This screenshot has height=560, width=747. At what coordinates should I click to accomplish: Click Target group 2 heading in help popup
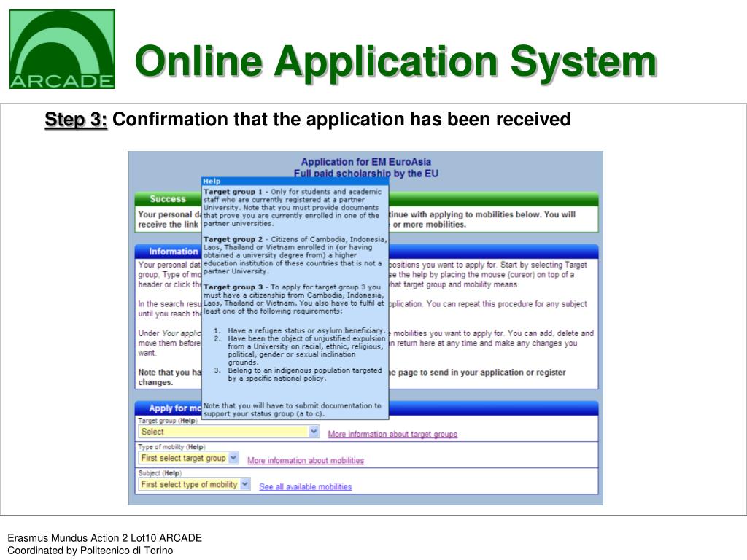[233, 239]
